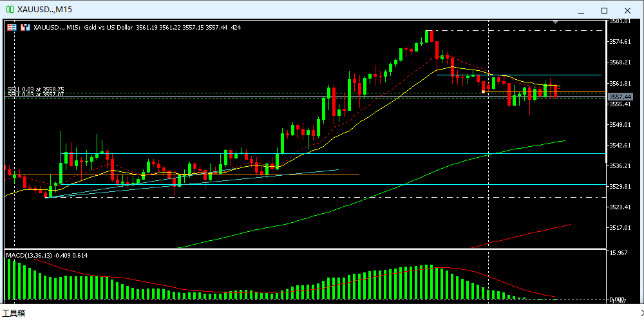Click the 3574.61 price axis label

[620, 42]
